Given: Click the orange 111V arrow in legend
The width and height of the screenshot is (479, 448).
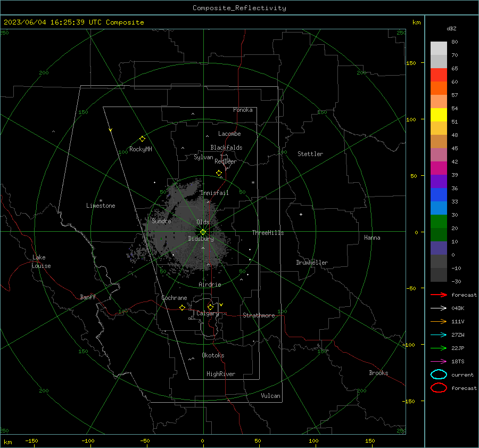Looking at the screenshot, I should pyautogui.click(x=439, y=321).
